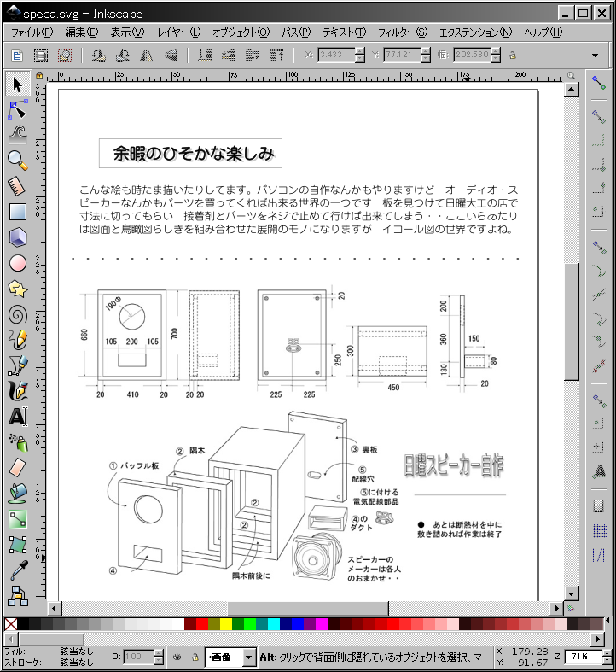Image resolution: width=616 pixels, height=672 pixels.
Task: Select the Measure ruler tool
Action: [18, 186]
